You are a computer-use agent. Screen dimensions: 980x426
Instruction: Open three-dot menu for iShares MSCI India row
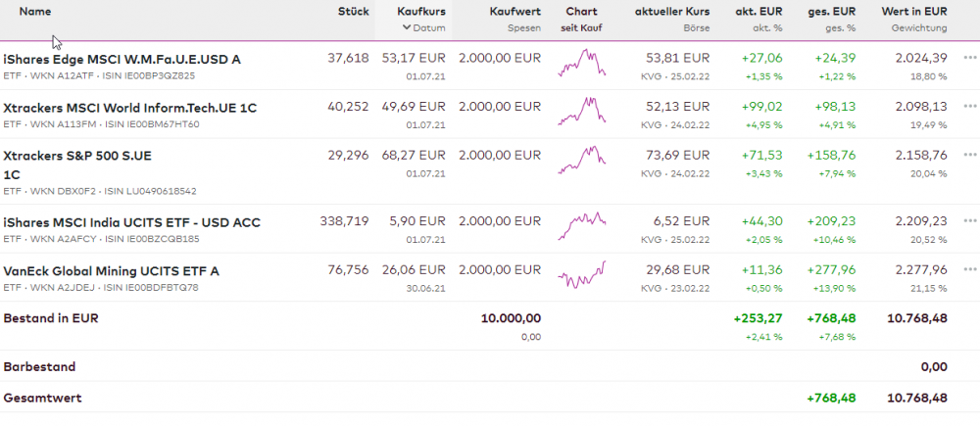click(x=970, y=221)
